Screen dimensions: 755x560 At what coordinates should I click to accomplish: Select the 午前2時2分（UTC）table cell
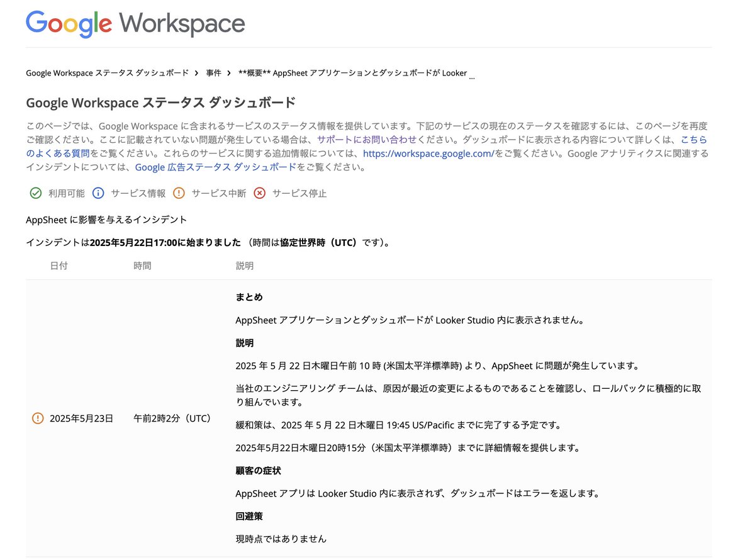pyautogui.click(x=172, y=418)
